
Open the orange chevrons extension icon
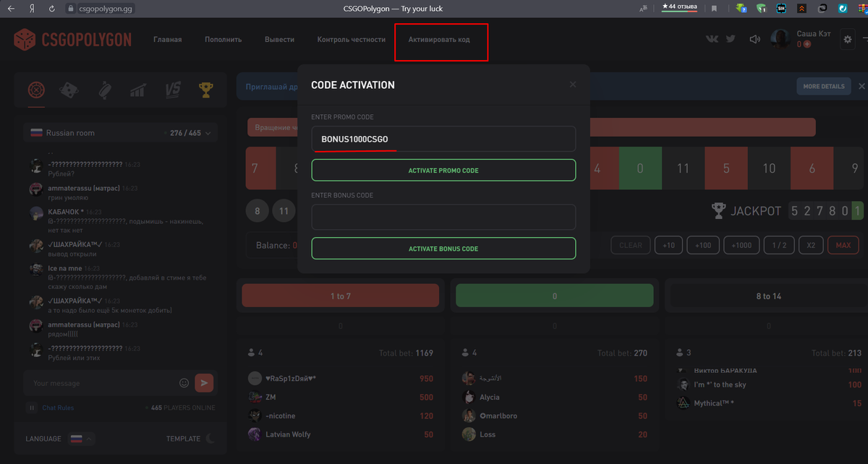point(801,9)
